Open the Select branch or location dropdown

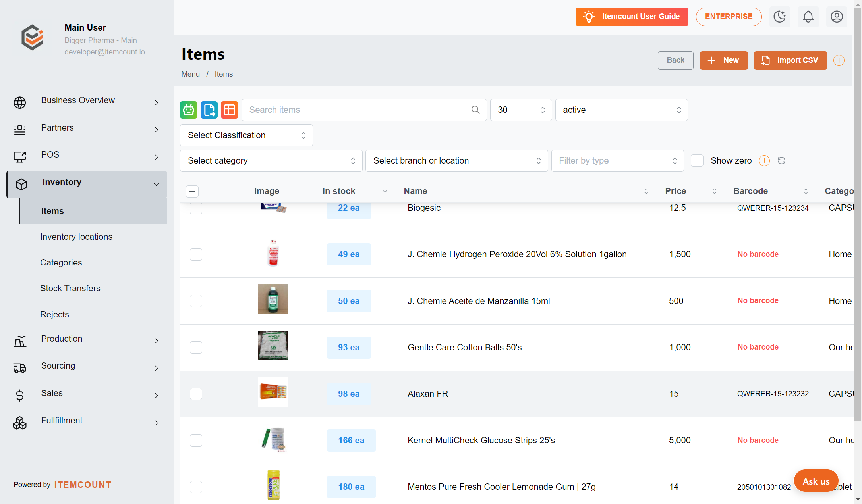click(456, 161)
